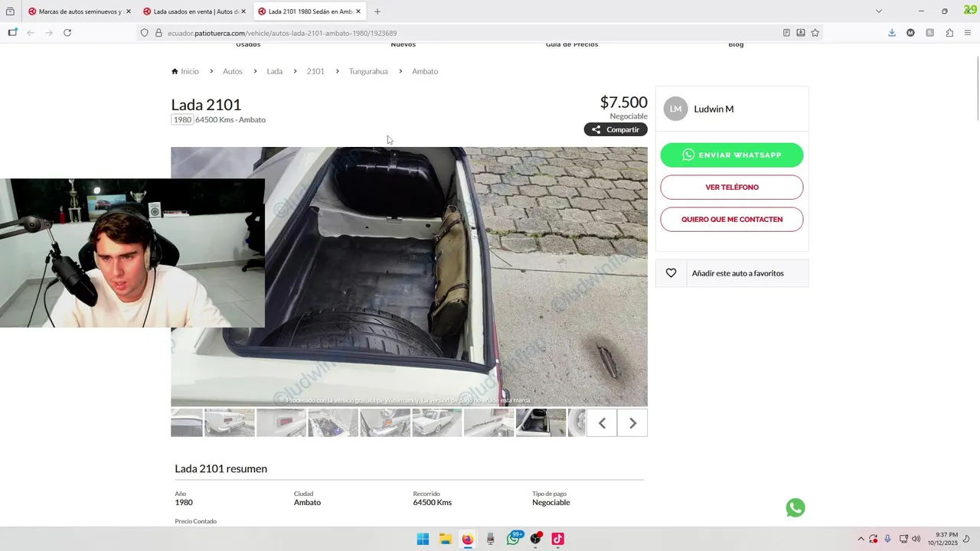Image resolution: width=980 pixels, height=551 pixels.
Task: Open the Firefox extensions puzzle icon
Action: (x=949, y=33)
